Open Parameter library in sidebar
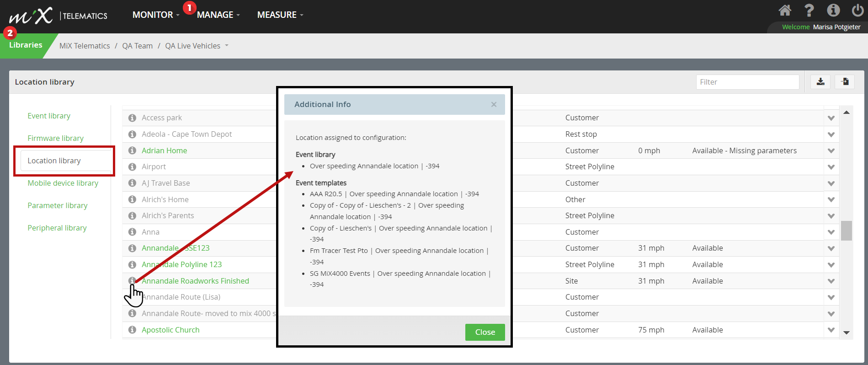 [x=58, y=205]
